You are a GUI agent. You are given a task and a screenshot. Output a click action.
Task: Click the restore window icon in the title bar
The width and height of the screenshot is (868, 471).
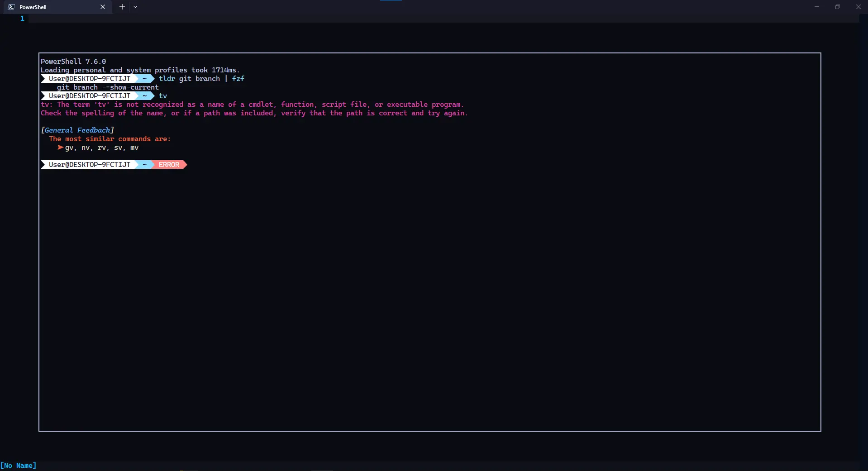pyautogui.click(x=838, y=7)
